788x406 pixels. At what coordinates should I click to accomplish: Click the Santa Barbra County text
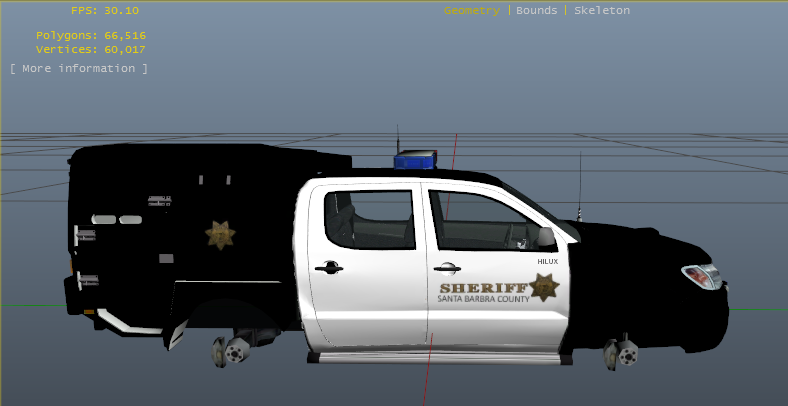[483, 299]
